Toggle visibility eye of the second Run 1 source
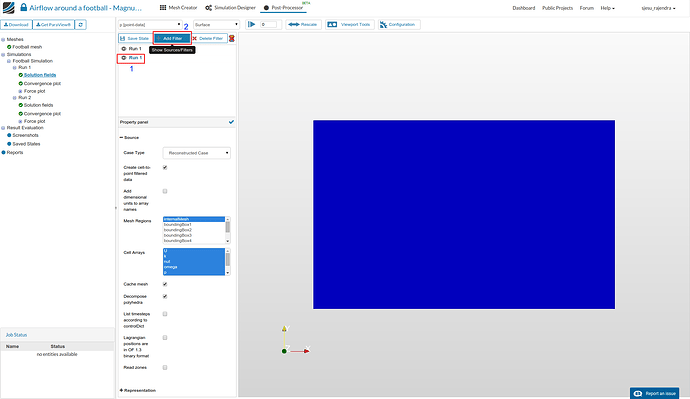Image resolution: width=690 pixels, height=399 pixels. pos(124,58)
